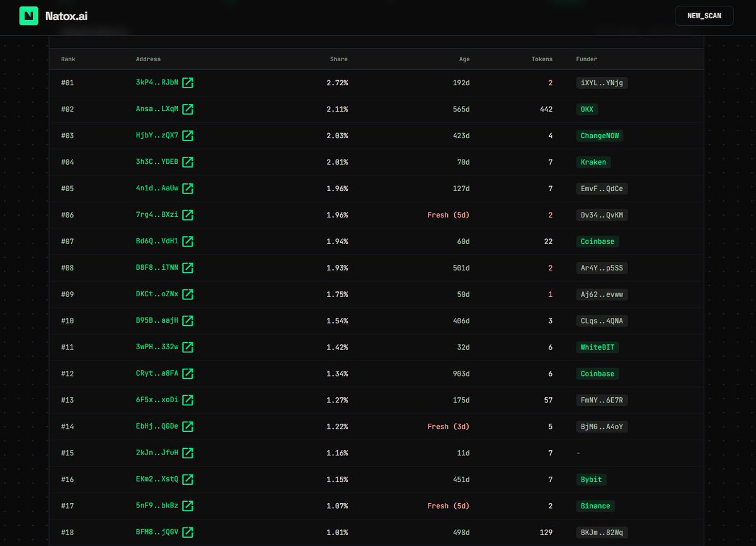
Task: Select address CRyt..a8FA
Action: tap(157, 374)
